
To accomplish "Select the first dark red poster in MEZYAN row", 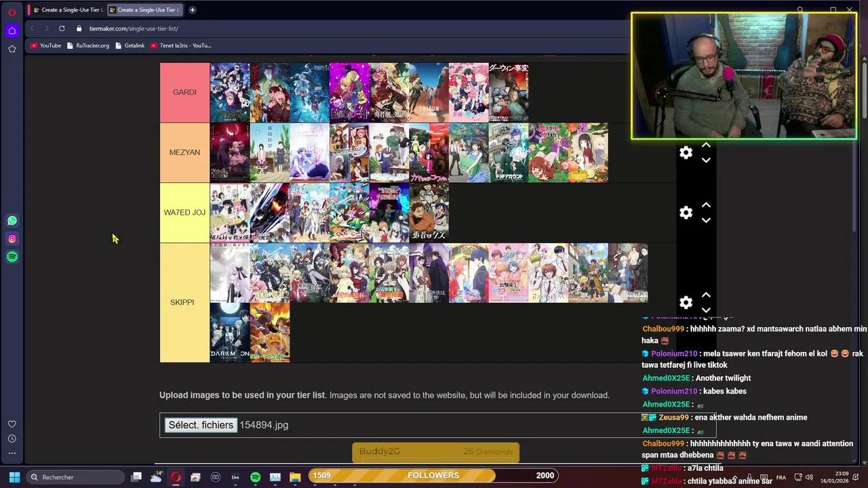I will (230, 152).
